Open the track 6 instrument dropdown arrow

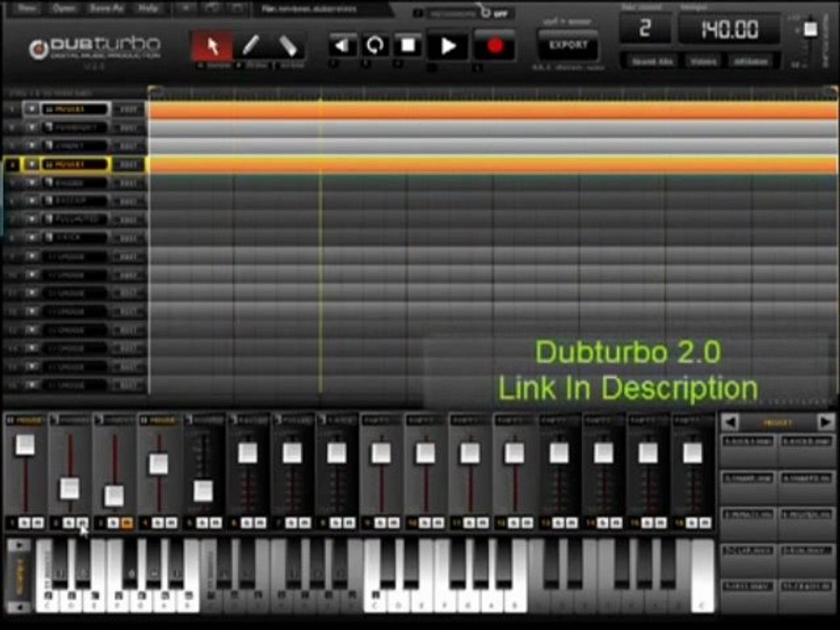(x=32, y=201)
